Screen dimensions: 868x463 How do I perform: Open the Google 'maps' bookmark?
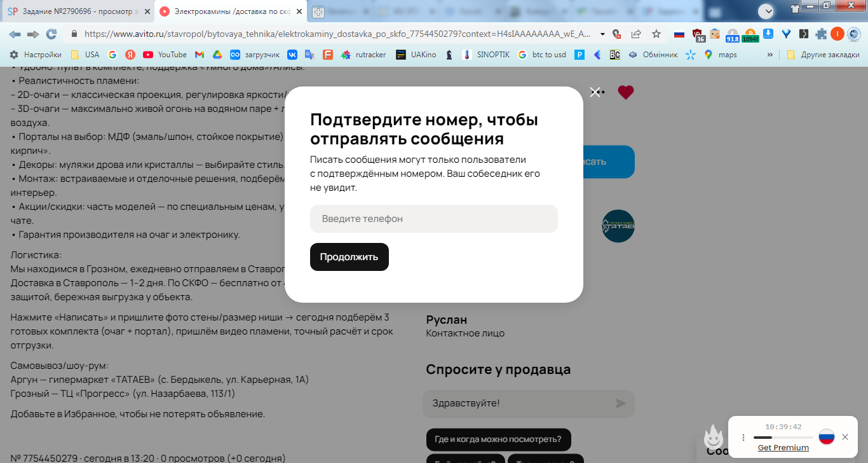[x=721, y=55]
